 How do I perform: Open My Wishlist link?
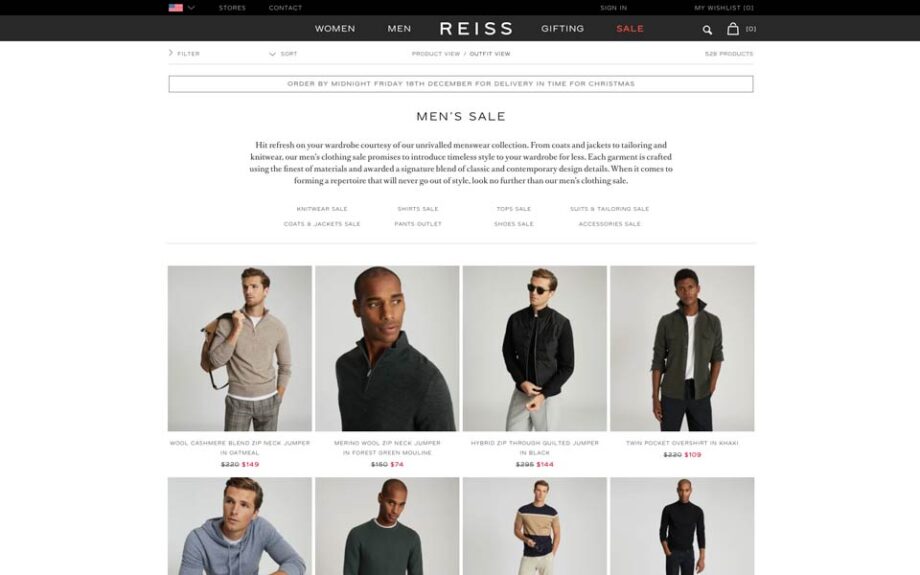[724, 8]
